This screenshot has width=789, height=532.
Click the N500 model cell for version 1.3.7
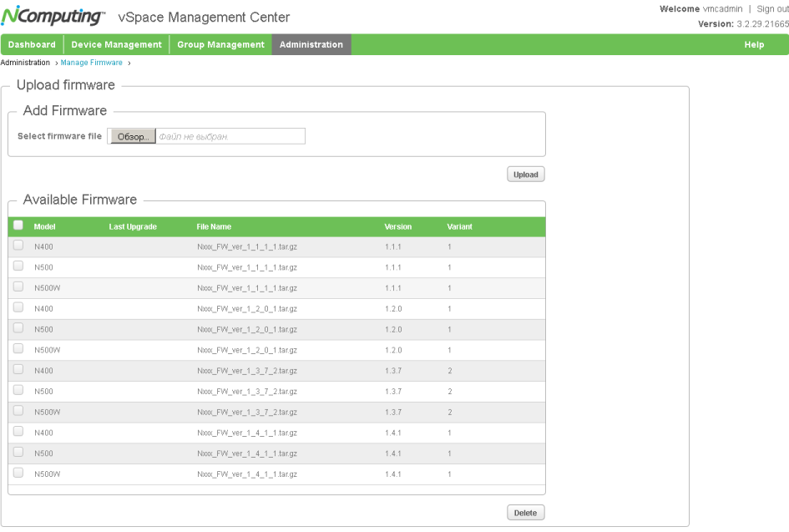point(43,391)
